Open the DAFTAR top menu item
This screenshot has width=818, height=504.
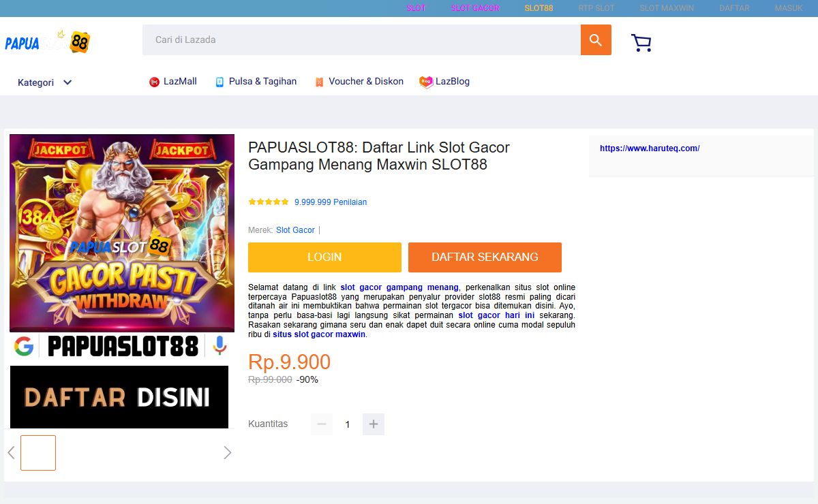pos(734,8)
